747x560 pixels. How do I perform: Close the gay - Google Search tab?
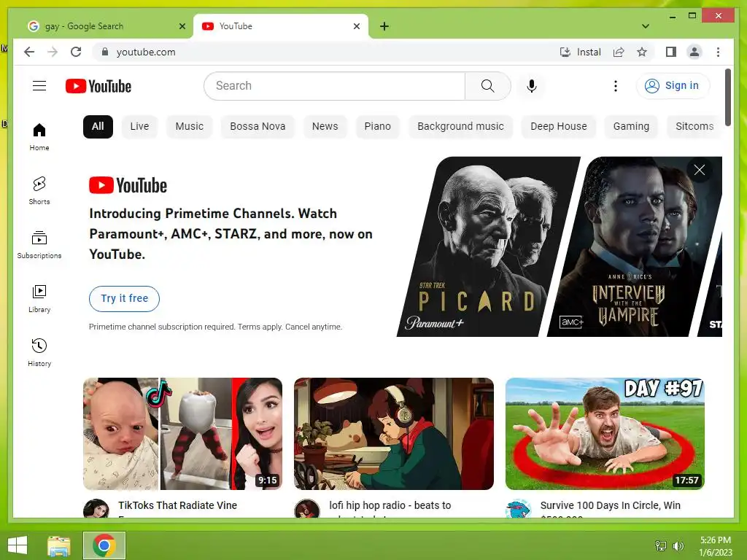click(x=182, y=26)
